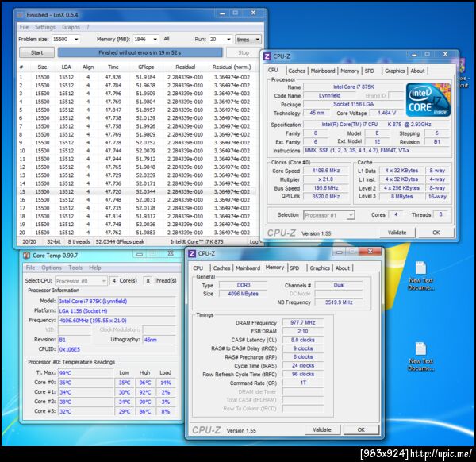The image size is (476, 462).
Task: Switch to Memory tab in upper CPU-Z window
Action: coord(350,71)
